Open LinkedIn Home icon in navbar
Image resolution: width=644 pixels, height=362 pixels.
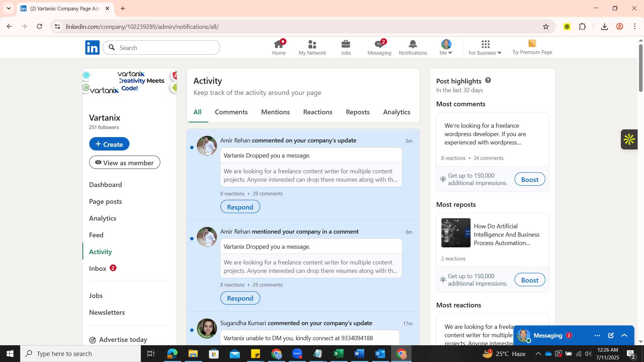[x=278, y=47]
